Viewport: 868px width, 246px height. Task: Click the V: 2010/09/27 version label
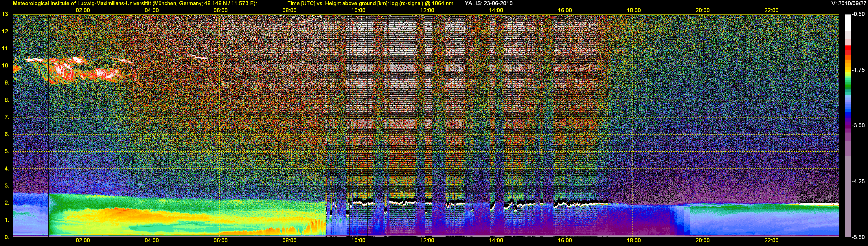pyautogui.click(x=848, y=3)
